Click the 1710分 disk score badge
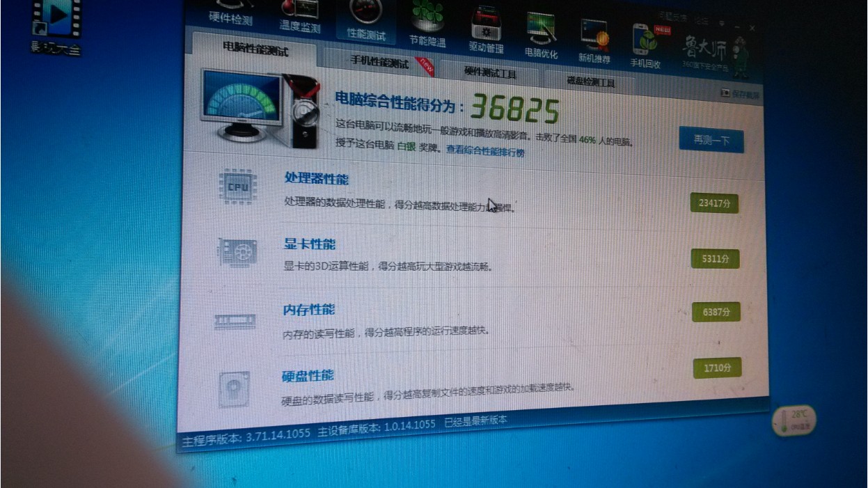Viewport: 868px width, 488px height. [x=717, y=368]
